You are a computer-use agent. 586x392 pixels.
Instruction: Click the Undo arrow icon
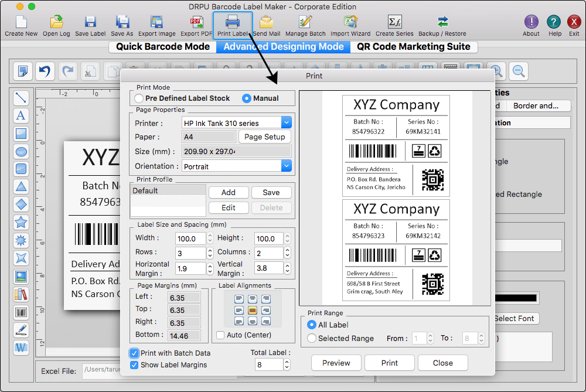pyautogui.click(x=45, y=71)
